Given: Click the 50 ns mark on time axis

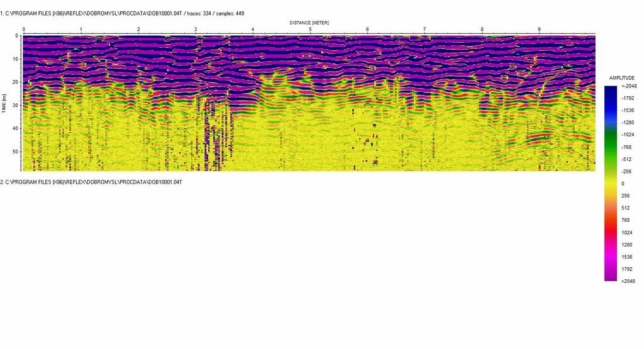Looking at the screenshot, I should tap(16, 152).
